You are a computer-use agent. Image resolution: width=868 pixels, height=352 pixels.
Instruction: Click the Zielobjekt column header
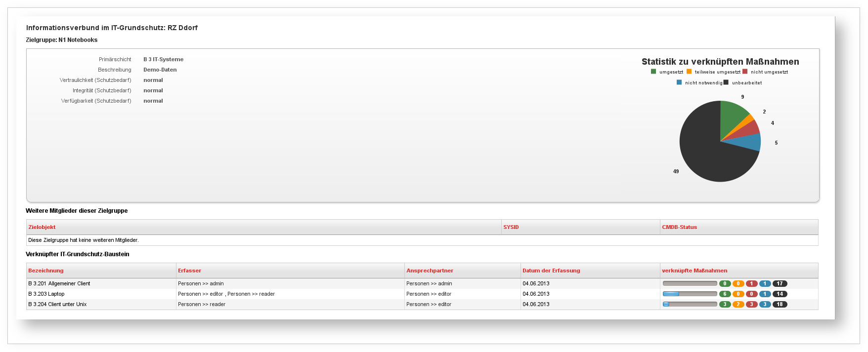42,227
